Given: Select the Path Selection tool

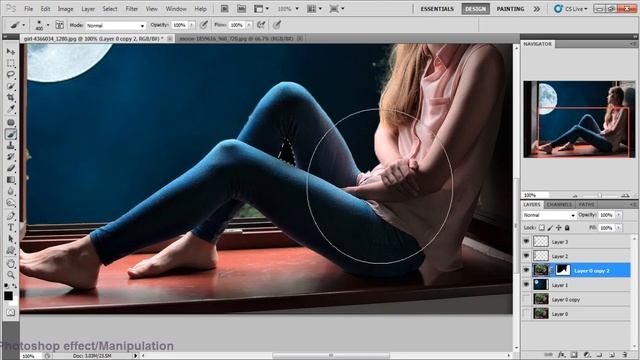Looking at the screenshot, I should click(11, 239).
